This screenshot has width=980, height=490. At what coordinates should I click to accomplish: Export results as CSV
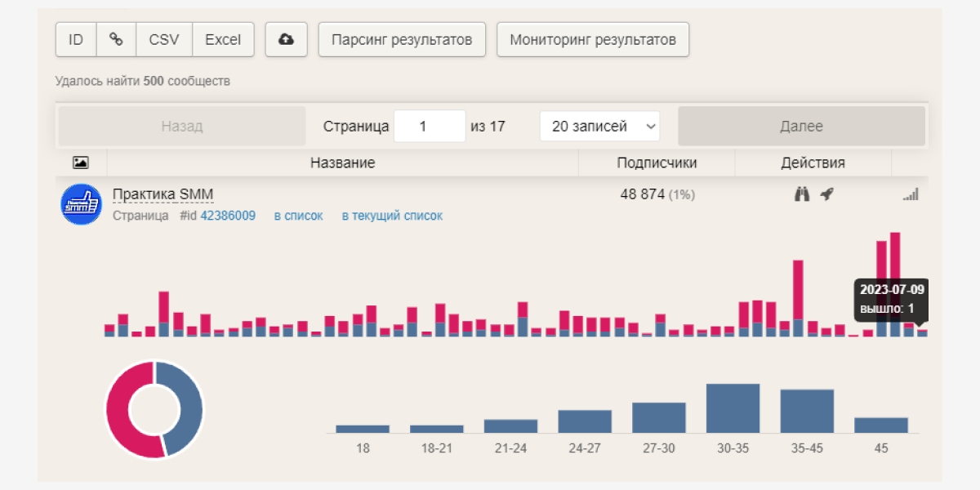(x=164, y=39)
